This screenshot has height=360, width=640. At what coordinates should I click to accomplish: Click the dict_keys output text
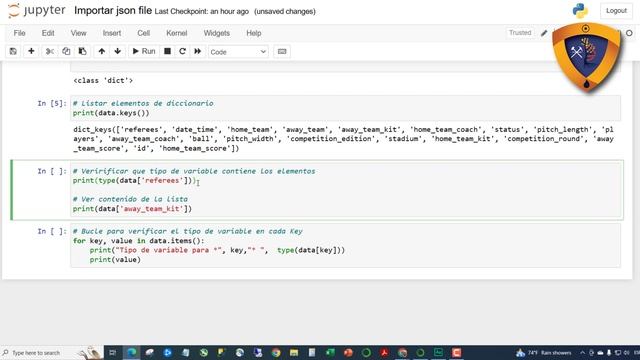click(x=343, y=139)
